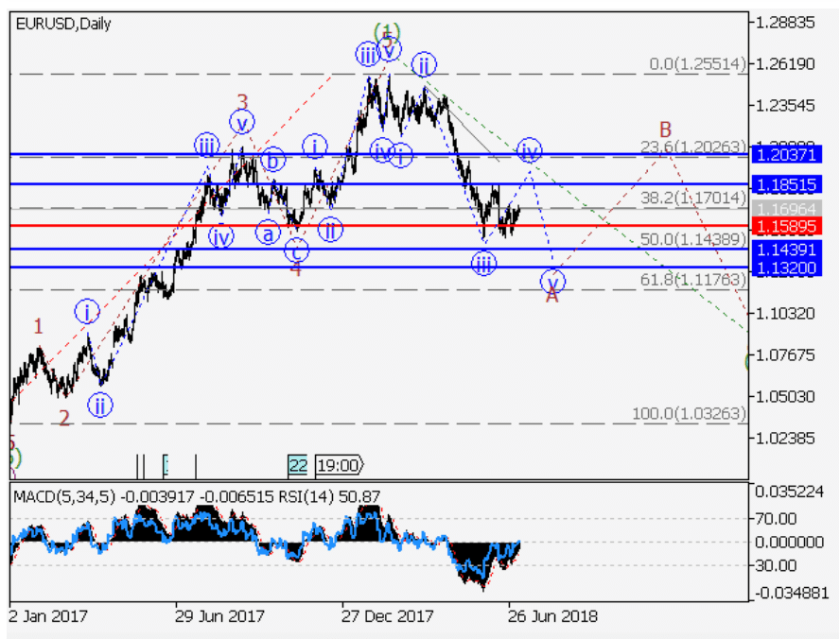The width and height of the screenshot is (840, 639).
Task: Click the red wave 'B' projection label
Action: tap(665, 129)
